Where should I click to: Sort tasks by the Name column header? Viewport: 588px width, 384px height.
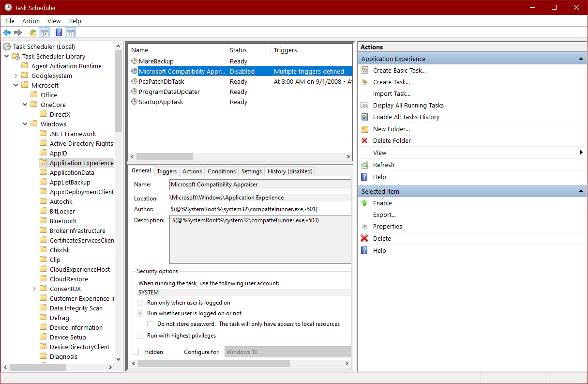(178, 50)
